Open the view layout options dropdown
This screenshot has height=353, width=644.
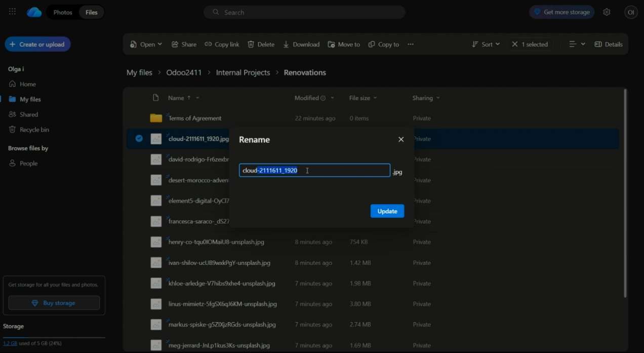pyautogui.click(x=577, y=45)
